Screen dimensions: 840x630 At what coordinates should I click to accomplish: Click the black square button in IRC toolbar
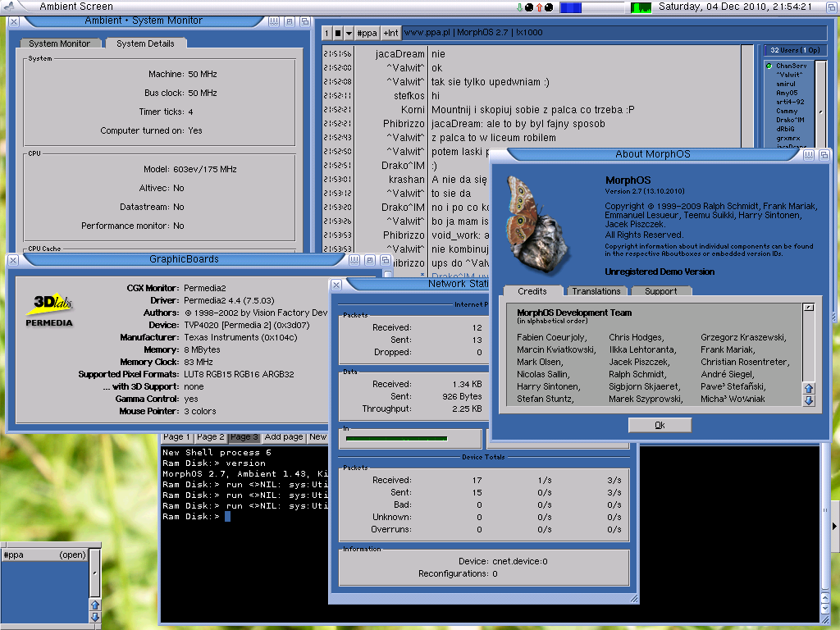click(337, 33)
